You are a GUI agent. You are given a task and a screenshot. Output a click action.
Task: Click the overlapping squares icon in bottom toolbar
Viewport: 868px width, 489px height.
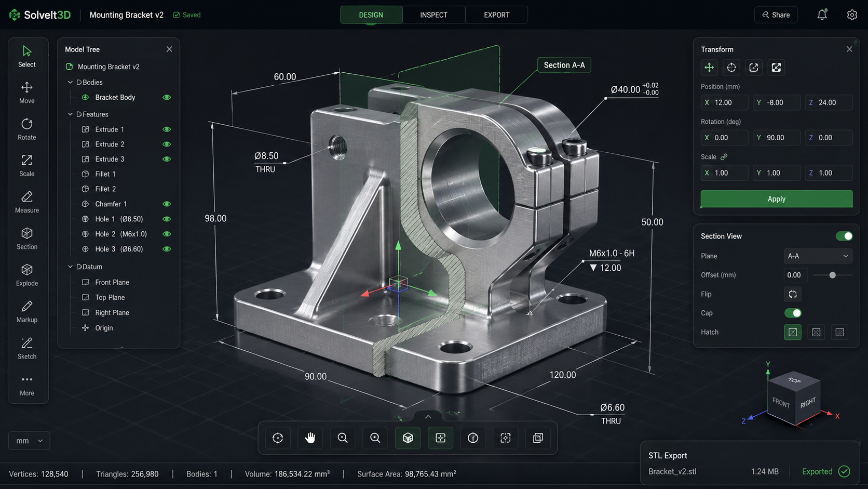click(538, 438)
